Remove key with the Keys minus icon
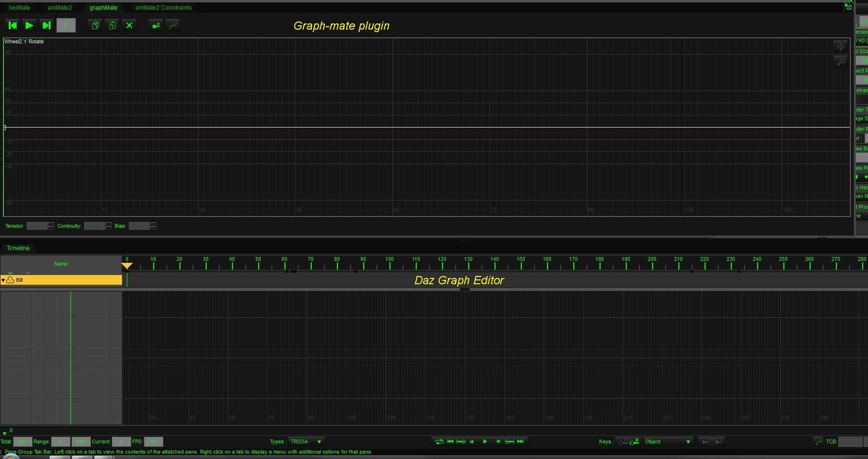Screen dimensions: 868x459 (622, 442)
